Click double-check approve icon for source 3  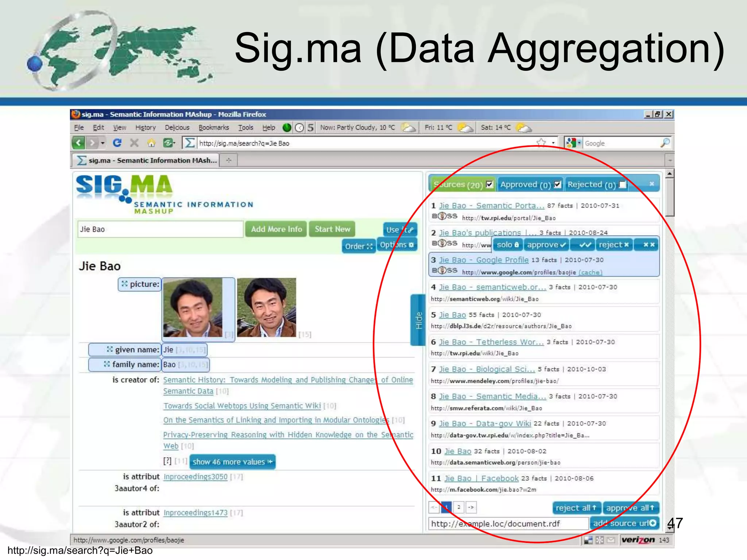tap(585, 245)
